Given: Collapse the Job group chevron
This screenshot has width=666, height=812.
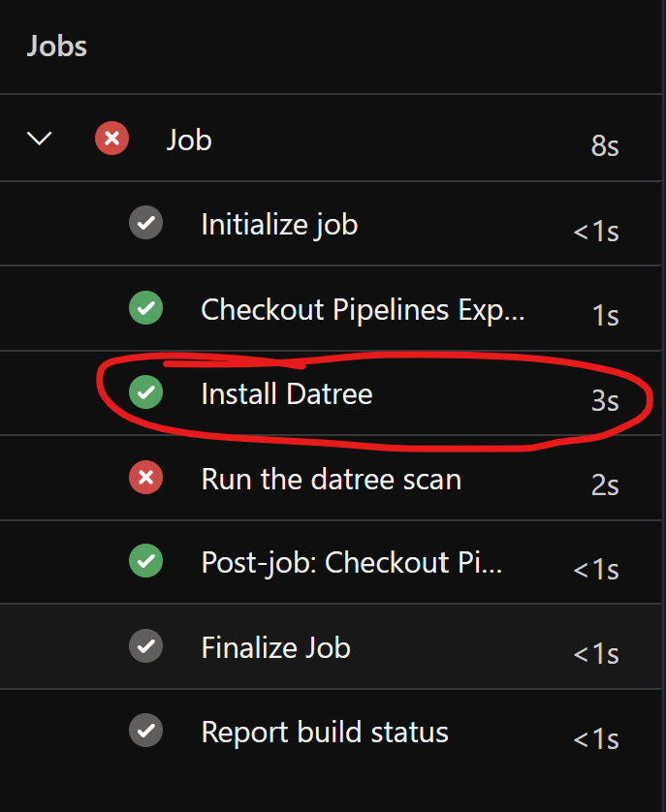Looking at the screenshot, I should pos(39,139).
